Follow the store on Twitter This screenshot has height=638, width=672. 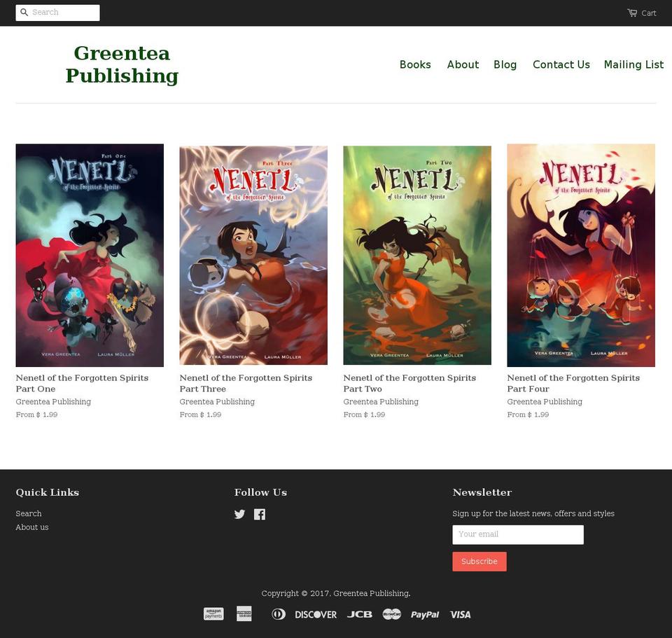[x=239, y=514]
